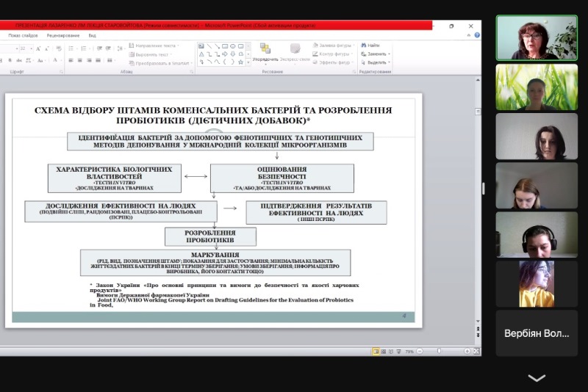Open the Упорядочить (Arrange) tool
This screenshot has height=392, width=588.
point(265,51)
